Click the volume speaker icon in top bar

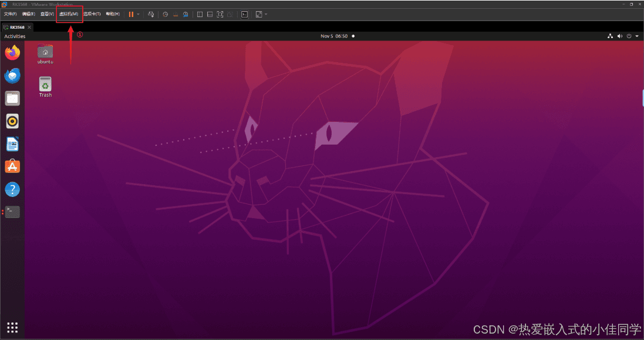pos(620,36)
